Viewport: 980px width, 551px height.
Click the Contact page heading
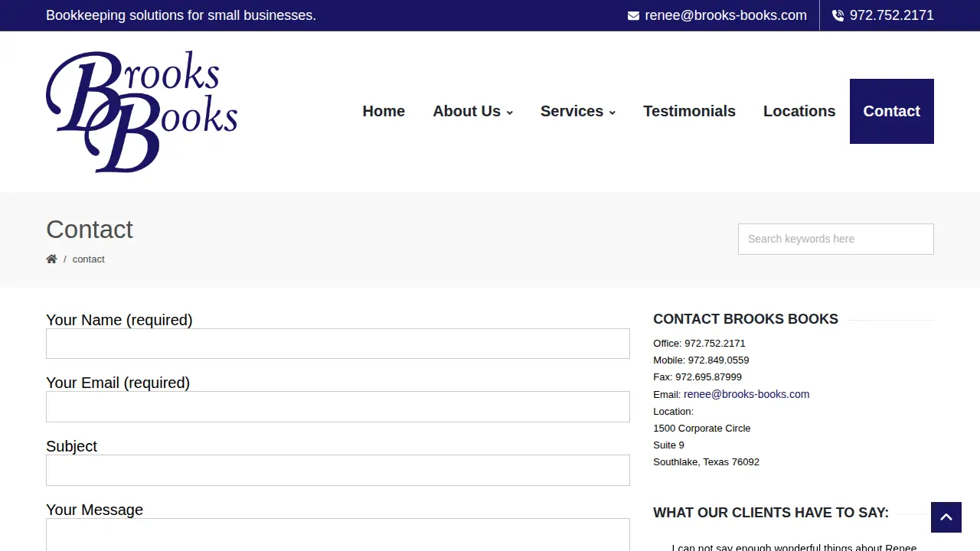[90, 230]
